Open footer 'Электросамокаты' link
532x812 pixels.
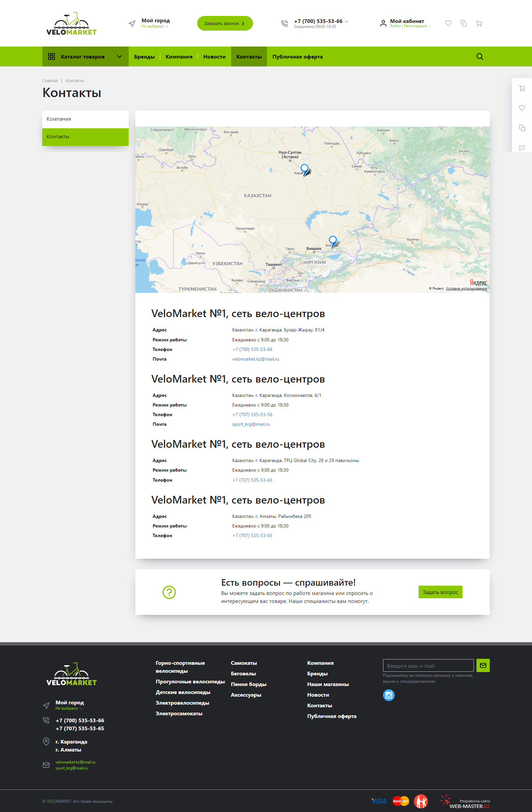[179, 713]
